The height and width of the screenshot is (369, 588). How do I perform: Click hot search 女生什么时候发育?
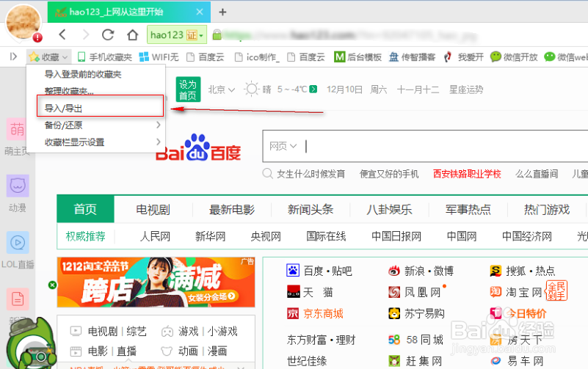[311, 174]
